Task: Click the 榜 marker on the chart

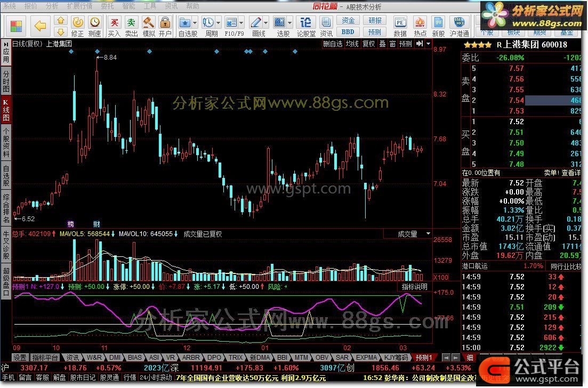Action: point(70,224)
